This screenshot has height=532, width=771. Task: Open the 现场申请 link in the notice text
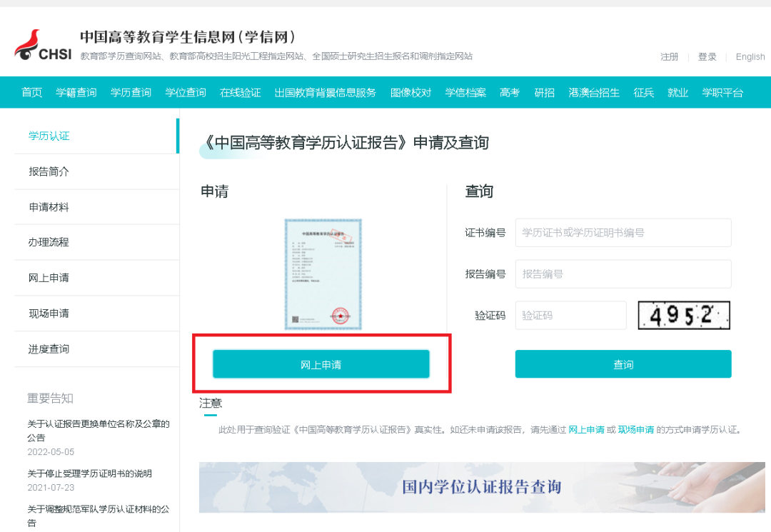pos(636,430)
